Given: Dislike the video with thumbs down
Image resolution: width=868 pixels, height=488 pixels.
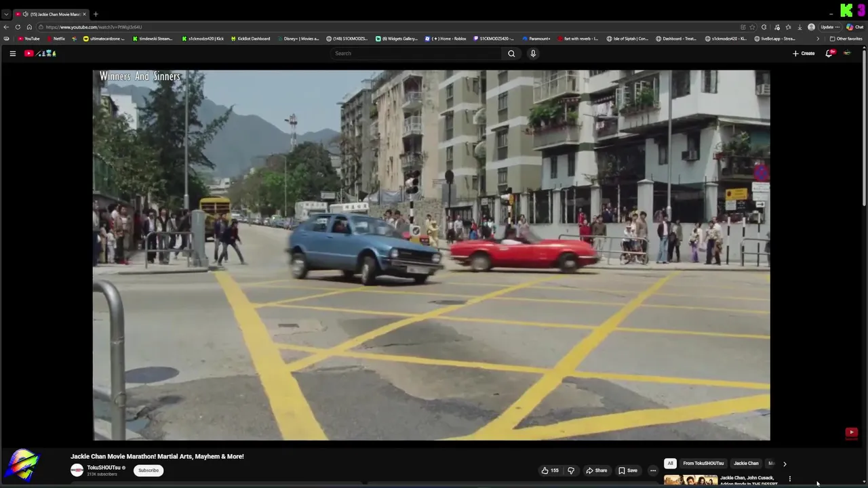Looking at the screenshot, I should pos(571,470).
